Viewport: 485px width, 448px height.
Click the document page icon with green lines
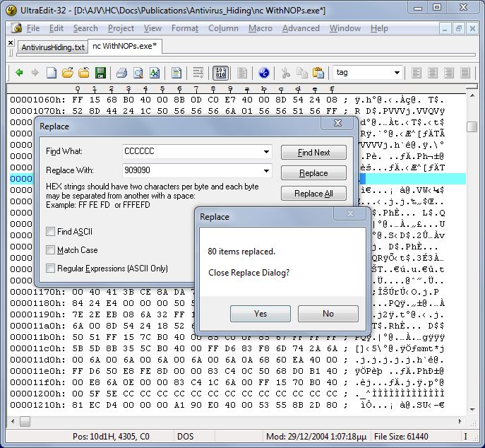click(x=176, y=73)
